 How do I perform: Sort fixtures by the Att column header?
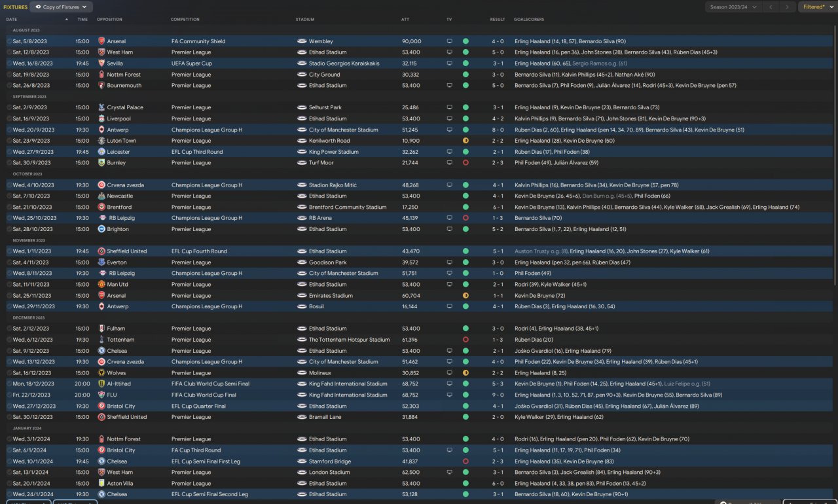[405, 20]
